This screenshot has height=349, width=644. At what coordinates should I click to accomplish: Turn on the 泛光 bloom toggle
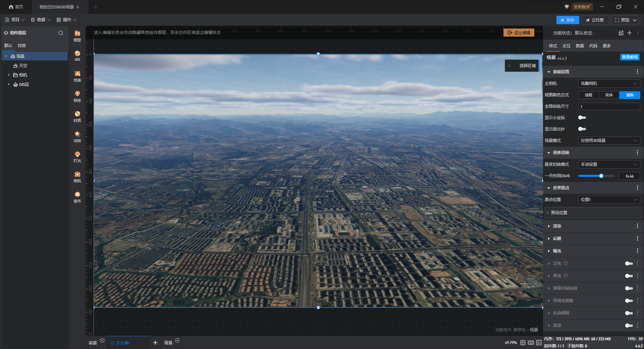(x=629, y=263)
